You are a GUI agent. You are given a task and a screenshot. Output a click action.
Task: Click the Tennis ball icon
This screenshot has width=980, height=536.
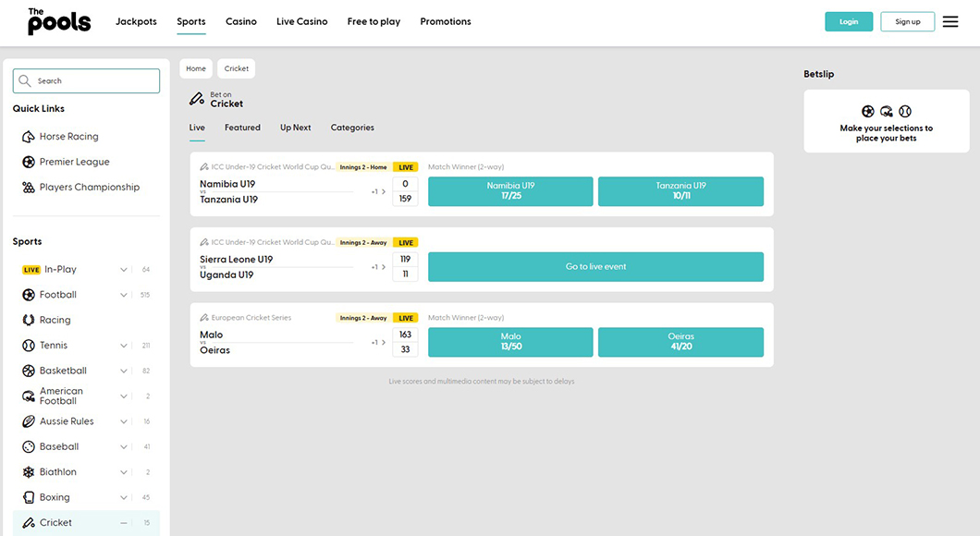[x=28, y=346]
